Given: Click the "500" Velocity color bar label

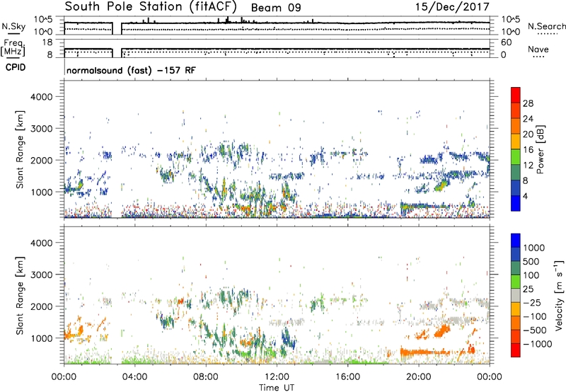Looking at the screenshot, I should [x=531, y=262].
